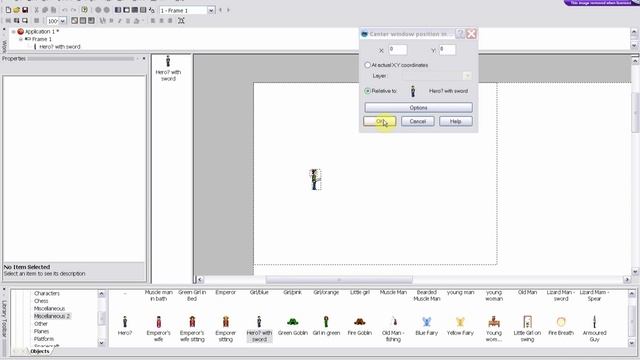This screenshot has height=360, width=640.
Task: Select the Chess library category
Action: click(x=41, y=301)
